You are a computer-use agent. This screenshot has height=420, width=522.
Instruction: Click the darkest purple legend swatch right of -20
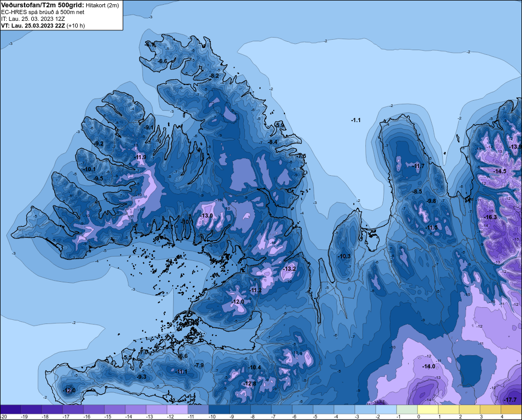tap(10, 410)
